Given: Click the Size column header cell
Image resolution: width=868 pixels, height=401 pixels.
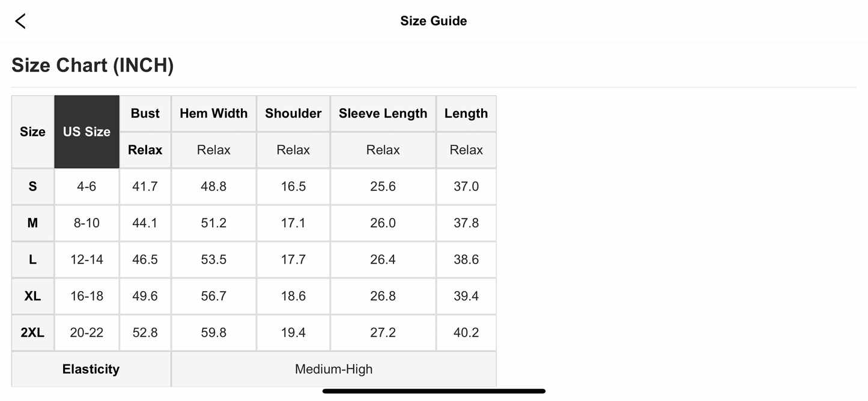Looking at the screenshot, I should tap(32, 132).
